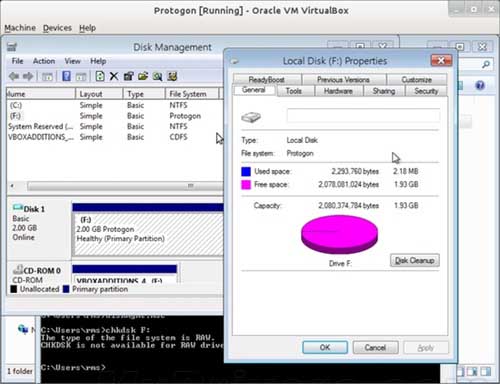Click the blue question mark Help icon
The height and width of the screenshot is (384, 500).
66,76
